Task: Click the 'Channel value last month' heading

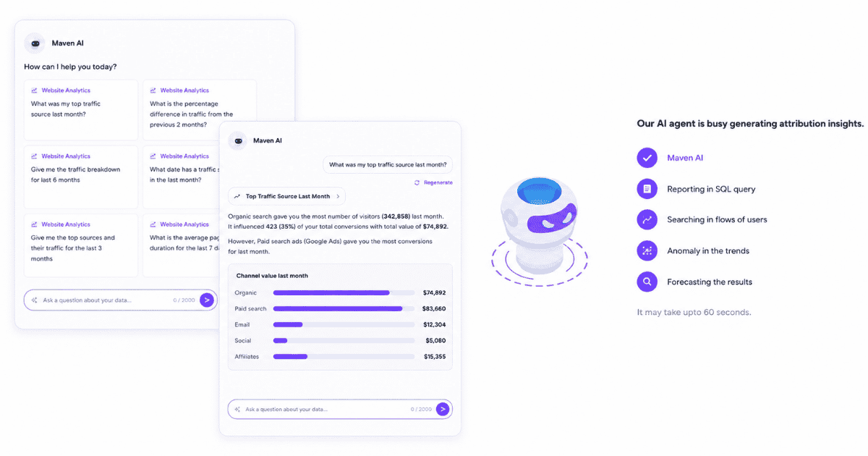Action: coord(272,276)
